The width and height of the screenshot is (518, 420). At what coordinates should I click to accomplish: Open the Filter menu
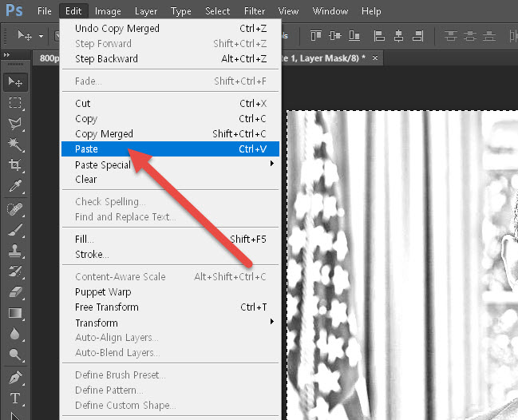pyautogui.click(x=255, y=11)
